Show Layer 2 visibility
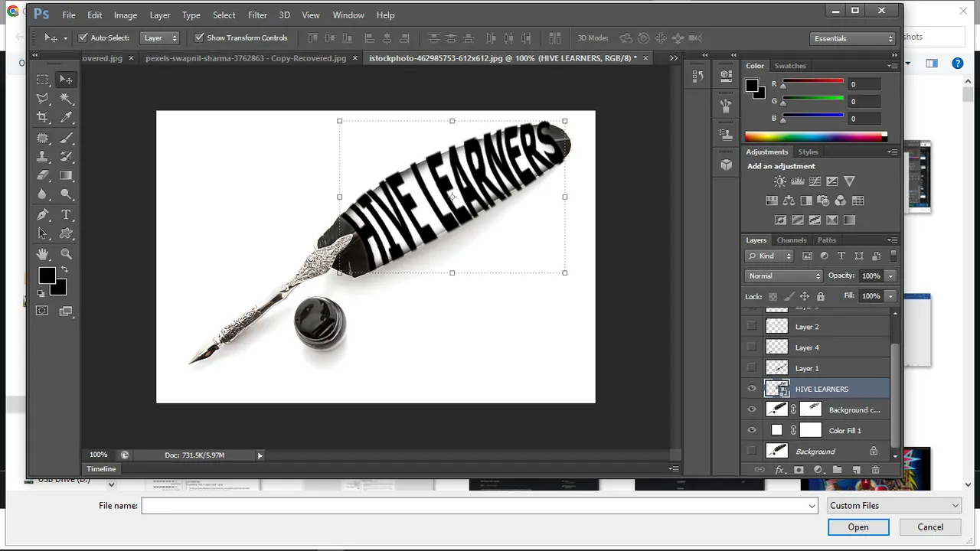Screen dimensions: 980x551 (x=752, y=327)
